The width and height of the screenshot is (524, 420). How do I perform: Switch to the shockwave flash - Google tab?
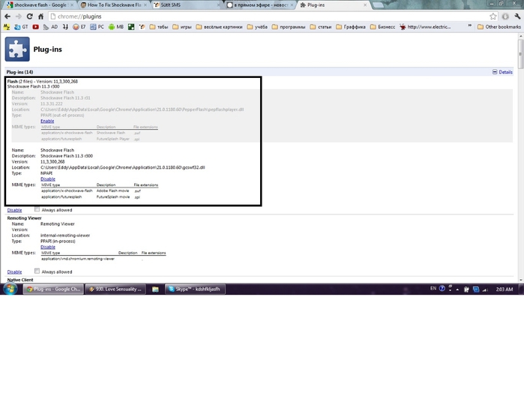click(x=40, y=5)
